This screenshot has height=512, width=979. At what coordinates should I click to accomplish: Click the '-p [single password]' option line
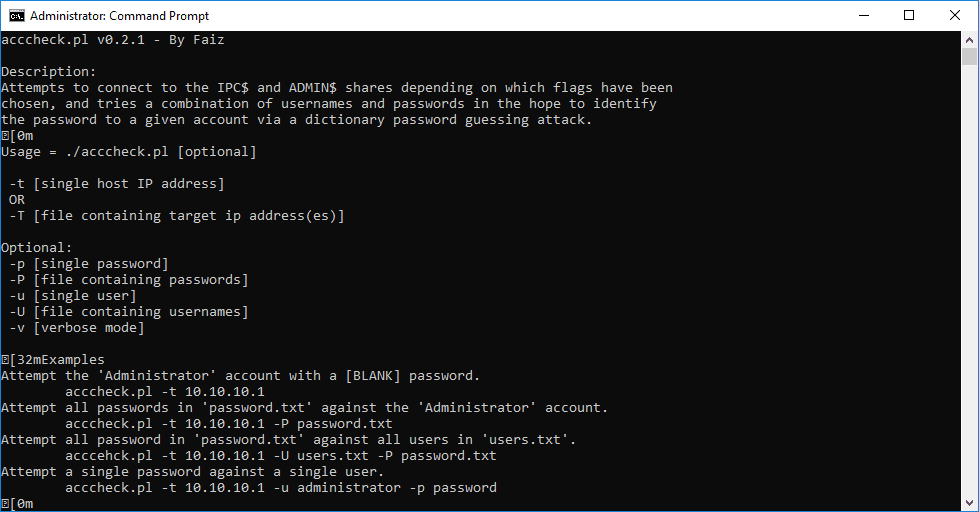click(89, 264)
